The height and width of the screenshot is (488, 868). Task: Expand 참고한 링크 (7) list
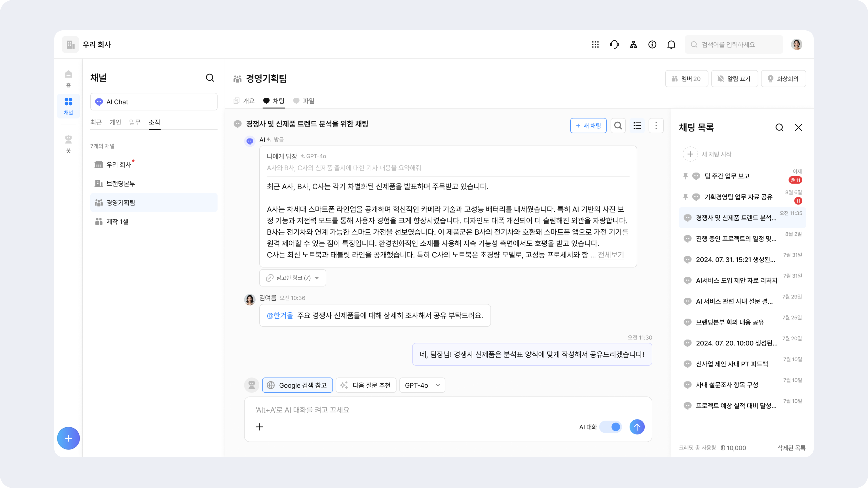tap(292, 278)
